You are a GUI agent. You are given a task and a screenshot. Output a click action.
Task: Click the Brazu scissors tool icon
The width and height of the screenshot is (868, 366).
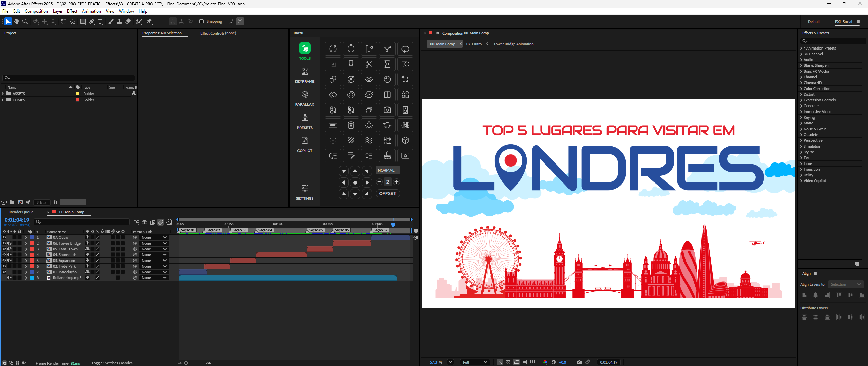369,64
